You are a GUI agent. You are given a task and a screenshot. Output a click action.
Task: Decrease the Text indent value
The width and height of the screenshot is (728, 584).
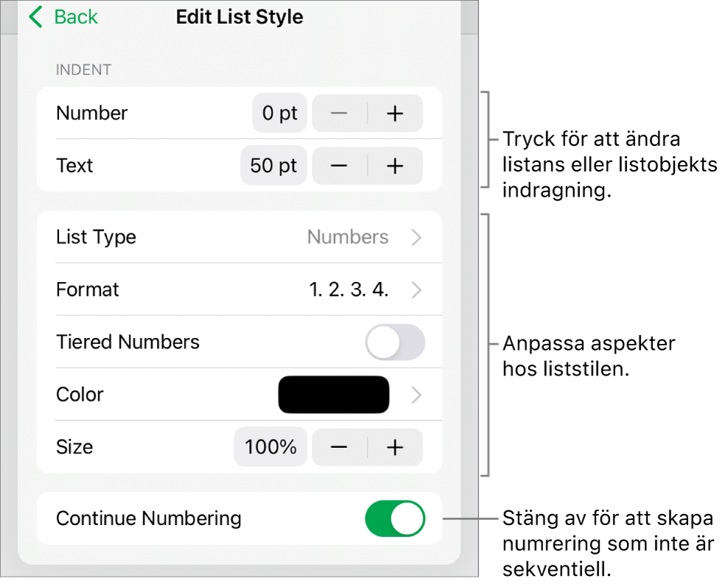[340, 166]
